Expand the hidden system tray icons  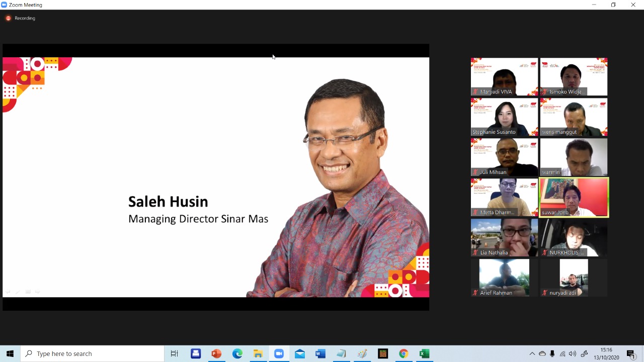532,354
